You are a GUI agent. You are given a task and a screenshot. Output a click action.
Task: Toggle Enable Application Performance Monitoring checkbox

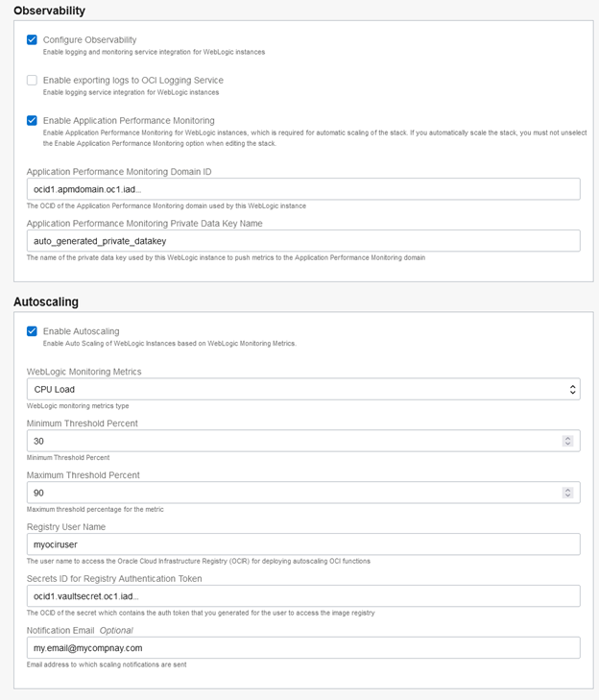(x=32, y=121)
